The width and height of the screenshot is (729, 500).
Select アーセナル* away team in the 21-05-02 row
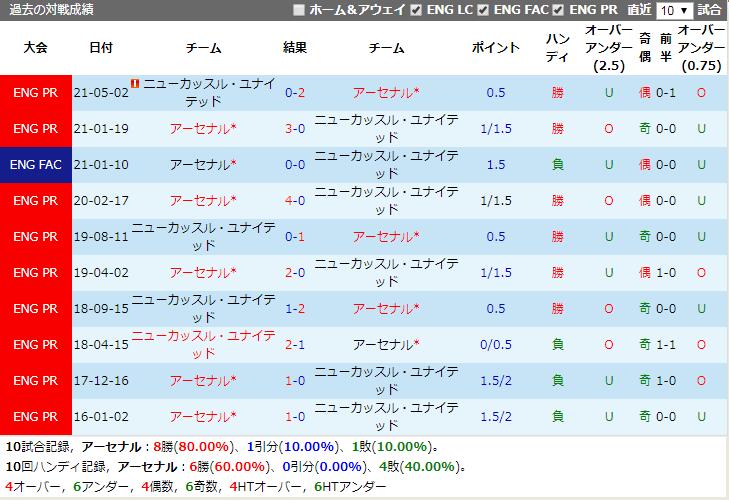(386, 93)
